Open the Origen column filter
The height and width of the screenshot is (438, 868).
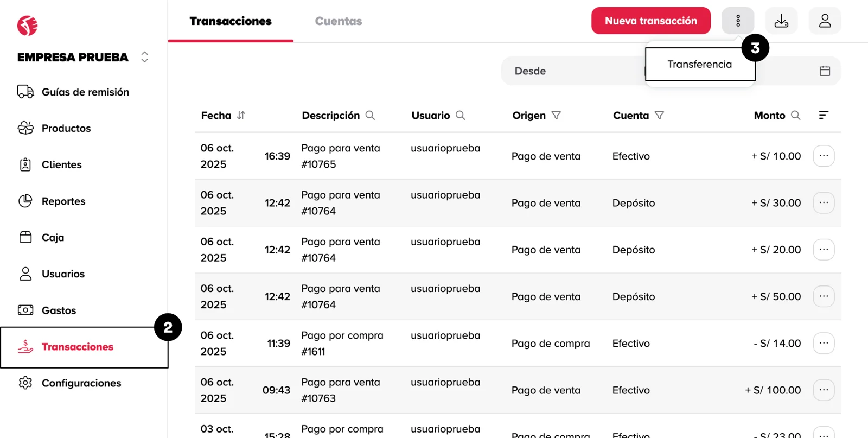pos(556,115)
